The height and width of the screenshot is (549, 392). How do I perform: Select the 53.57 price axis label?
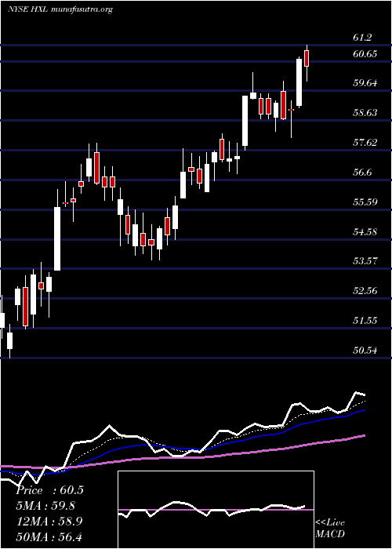[365, 261]
